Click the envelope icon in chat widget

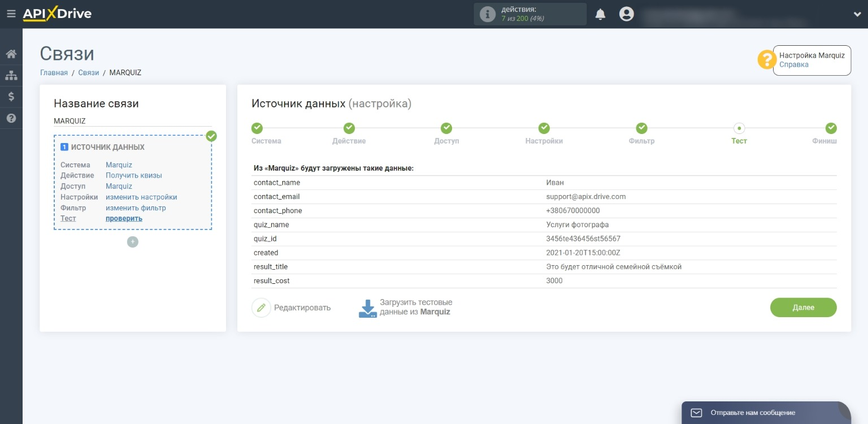pos(697,413)
